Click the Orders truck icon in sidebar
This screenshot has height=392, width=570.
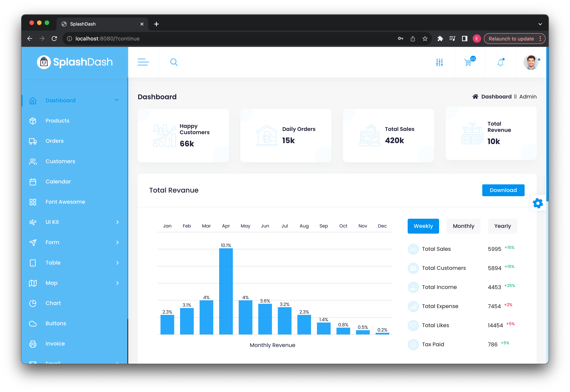pyautogui.click(x=33, y=141)
